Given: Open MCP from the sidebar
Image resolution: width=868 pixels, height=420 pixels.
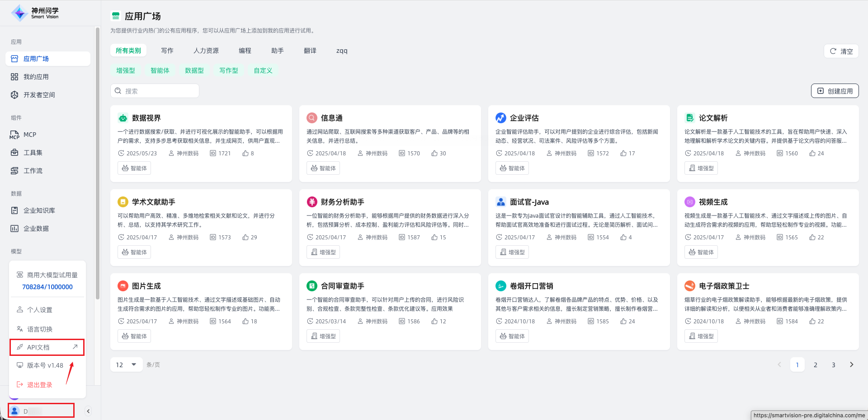Looking at the screenshot, I should [30, 135].
